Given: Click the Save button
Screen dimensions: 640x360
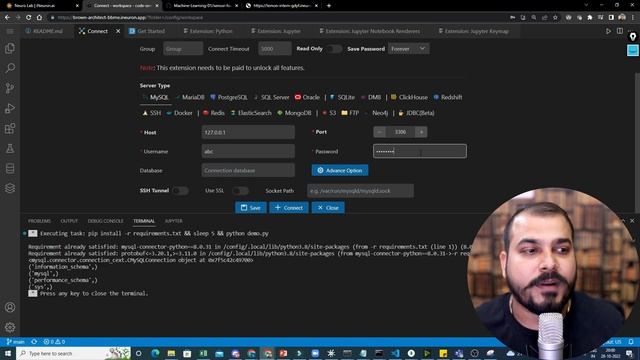Looking at the screenshot, I should click(251, 207).
